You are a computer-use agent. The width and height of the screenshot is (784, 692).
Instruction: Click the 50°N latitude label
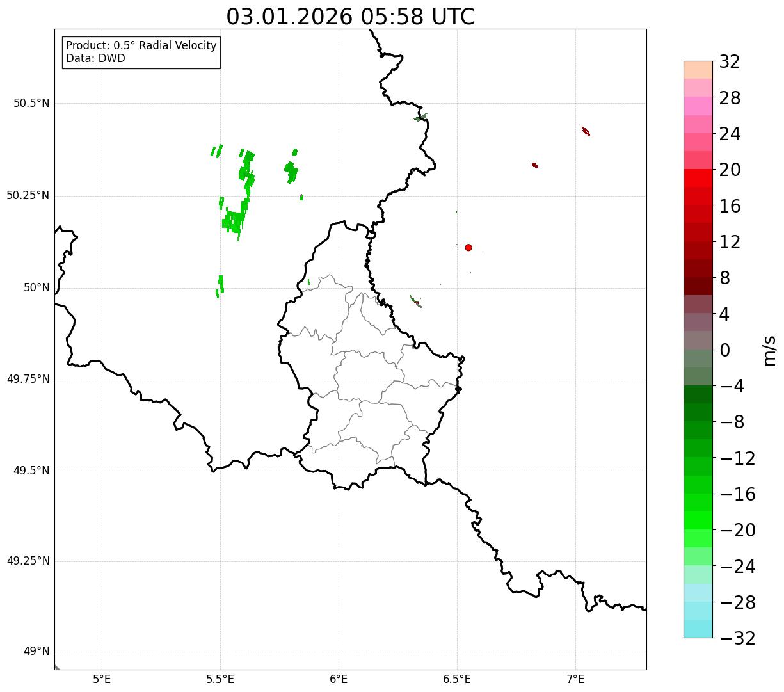tap(36, 287)
